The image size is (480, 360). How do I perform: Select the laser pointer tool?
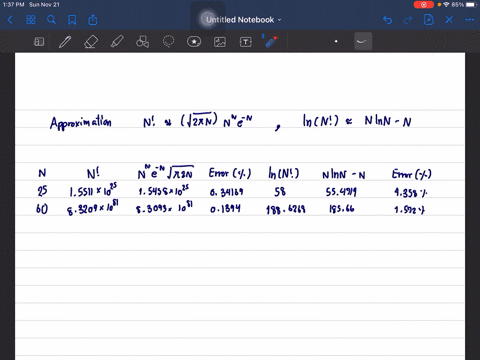point(271,41)
